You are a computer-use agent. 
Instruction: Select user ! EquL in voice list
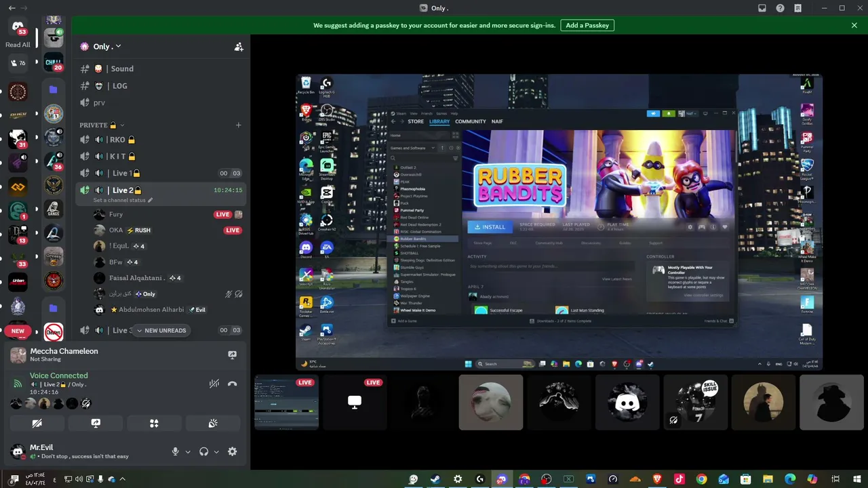point(168,246)
